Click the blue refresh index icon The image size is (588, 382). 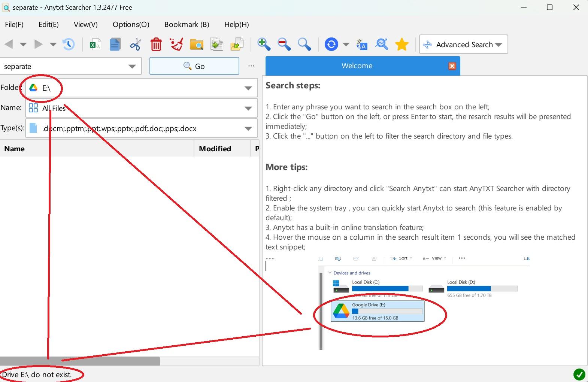click(331, 44)
